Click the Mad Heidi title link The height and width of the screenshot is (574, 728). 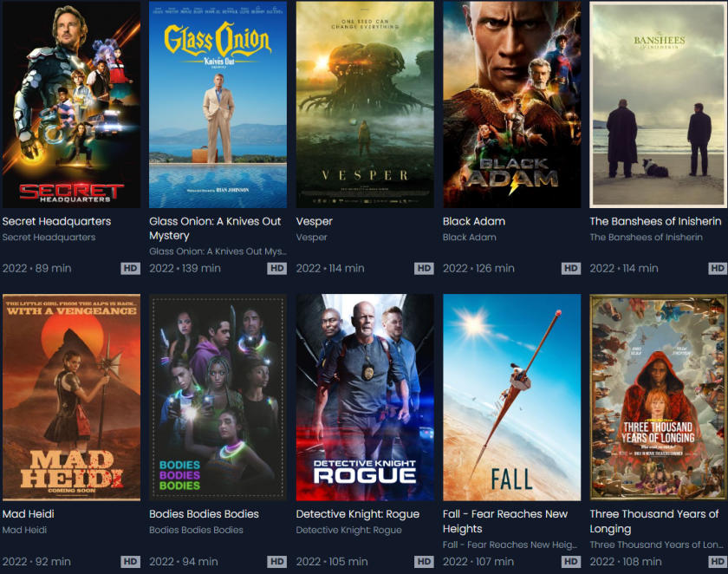pyautogui.click(x=29, y=514)
